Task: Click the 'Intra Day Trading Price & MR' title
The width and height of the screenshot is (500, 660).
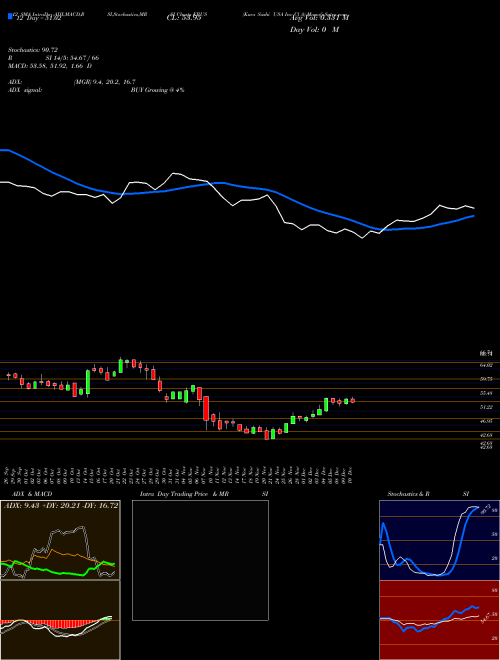Action: [184, 494]
